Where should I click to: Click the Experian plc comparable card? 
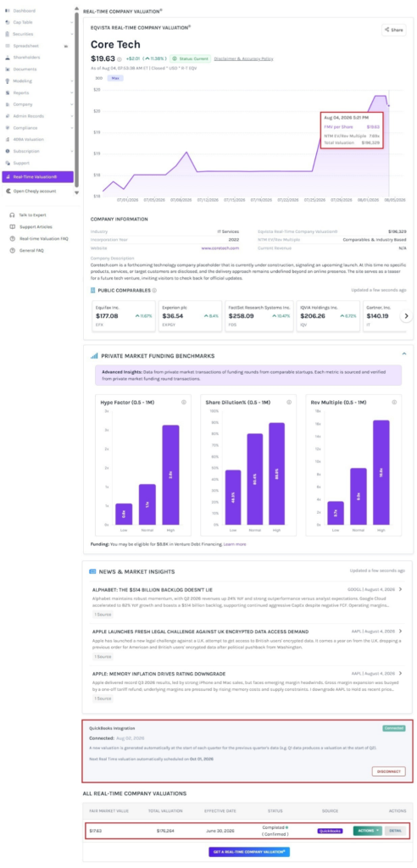191,316
